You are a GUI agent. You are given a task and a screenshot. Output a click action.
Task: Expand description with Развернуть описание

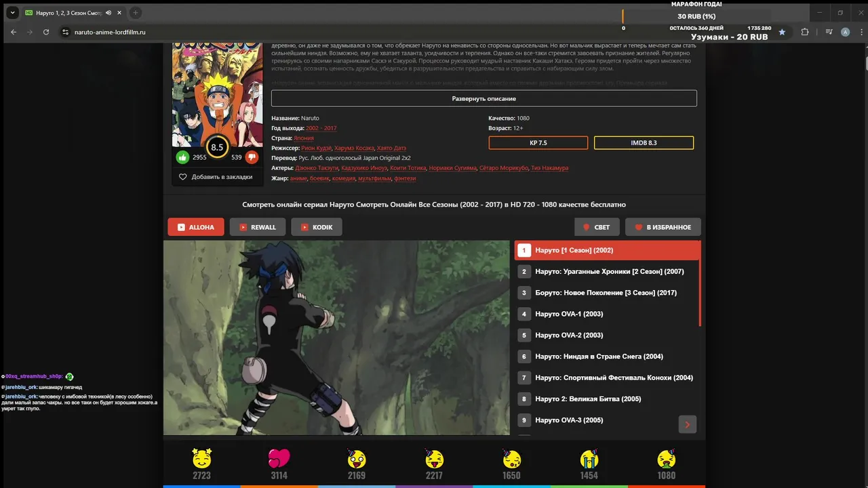click(x=484, y=98)
